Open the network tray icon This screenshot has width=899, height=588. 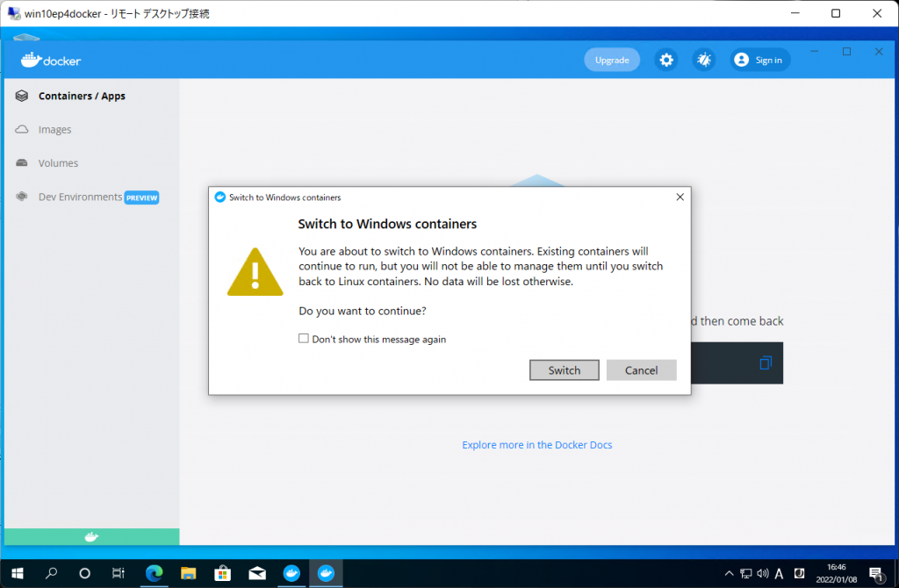746,573
